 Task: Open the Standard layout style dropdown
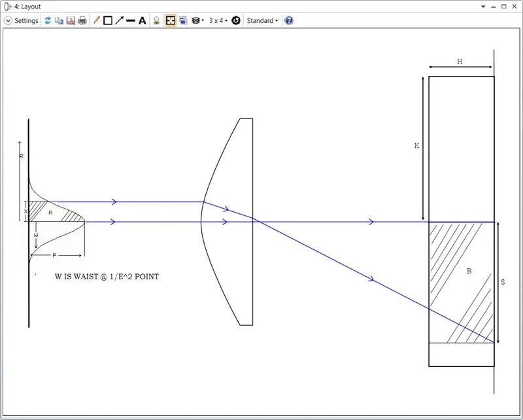pos(260,20)
